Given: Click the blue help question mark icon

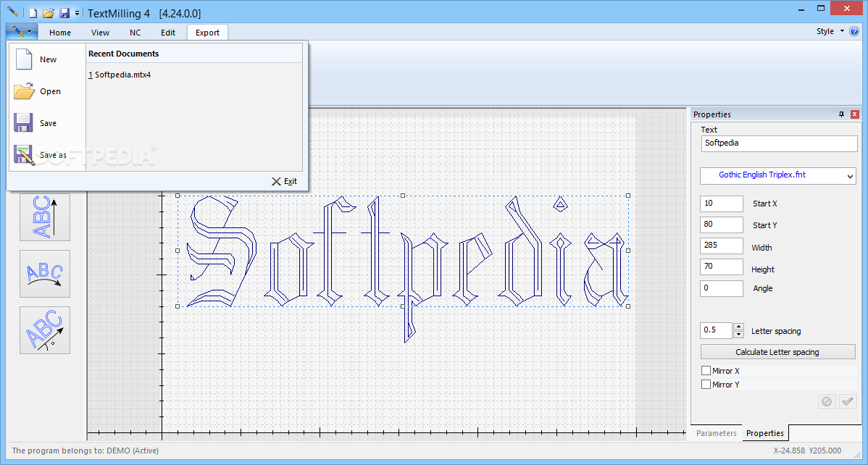Looking at the screenshot, I should [854, 31].
